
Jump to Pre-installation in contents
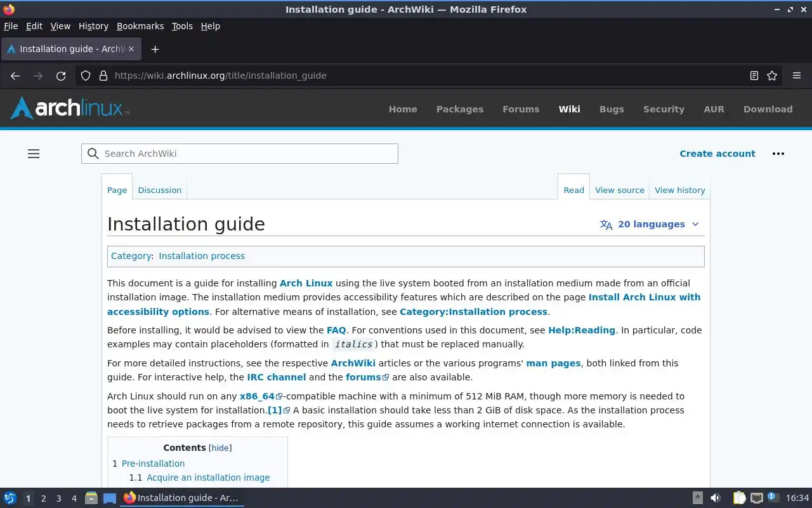(x=153, y=464)
